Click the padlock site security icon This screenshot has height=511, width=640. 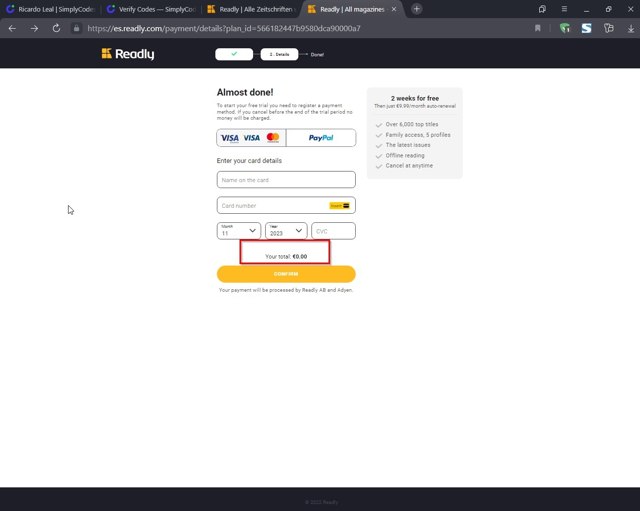coord(76,28)
